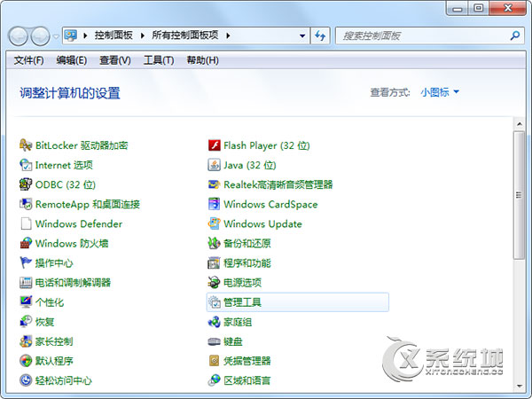Click the ODBC (32 位) icon

(x=26, y=184)
